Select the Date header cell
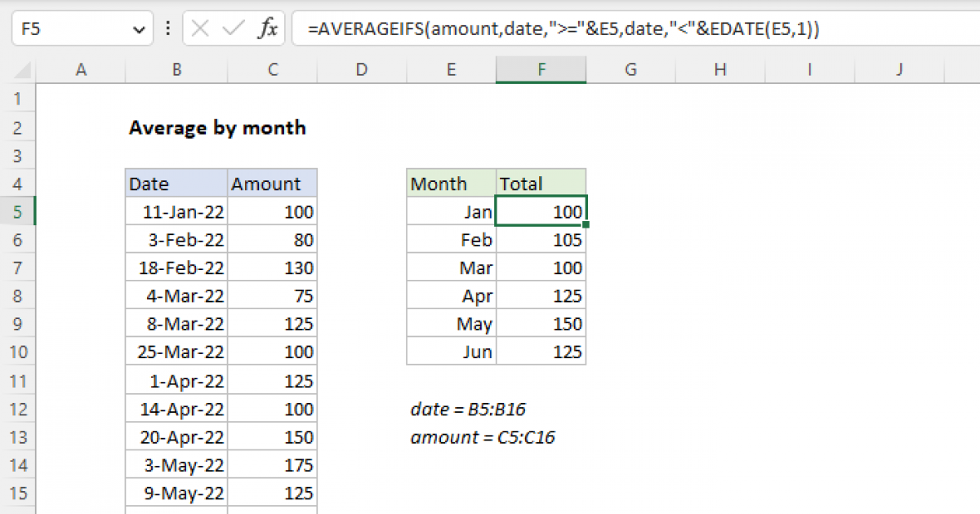Viewport: 980px width, 514px height. pos(176,184)
